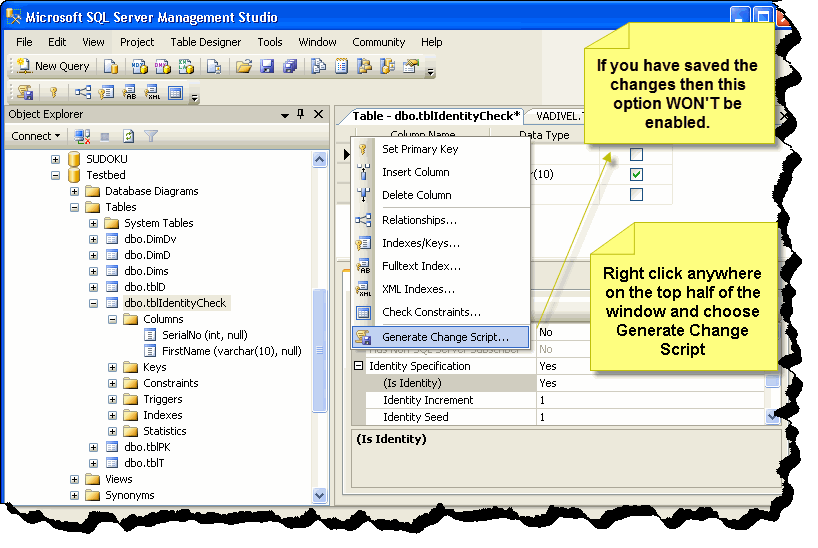The width and height of the screenshot is (818, 548).
Task: Open an Analysis Services XMLA Query
Action: coord(186,66)
